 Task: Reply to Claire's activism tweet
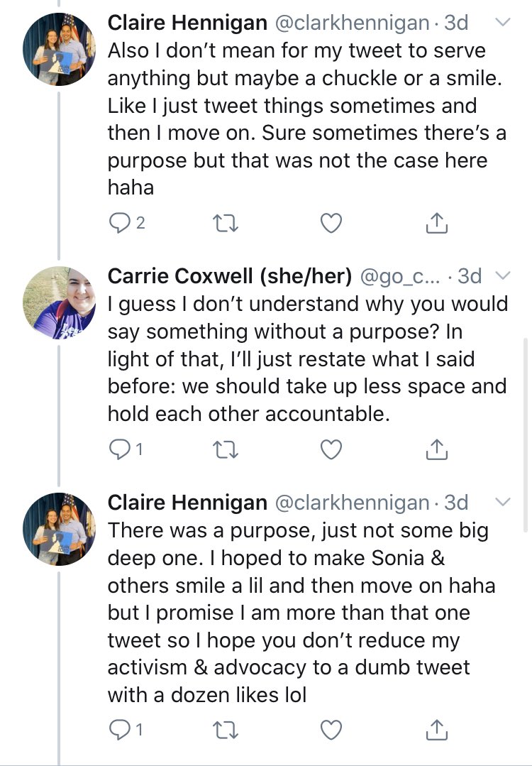point(118,729)
